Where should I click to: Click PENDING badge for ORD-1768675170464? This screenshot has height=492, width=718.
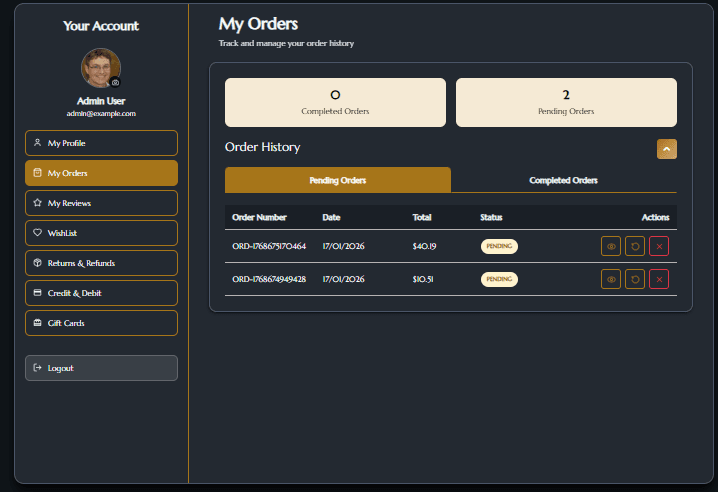coord(499,246)
